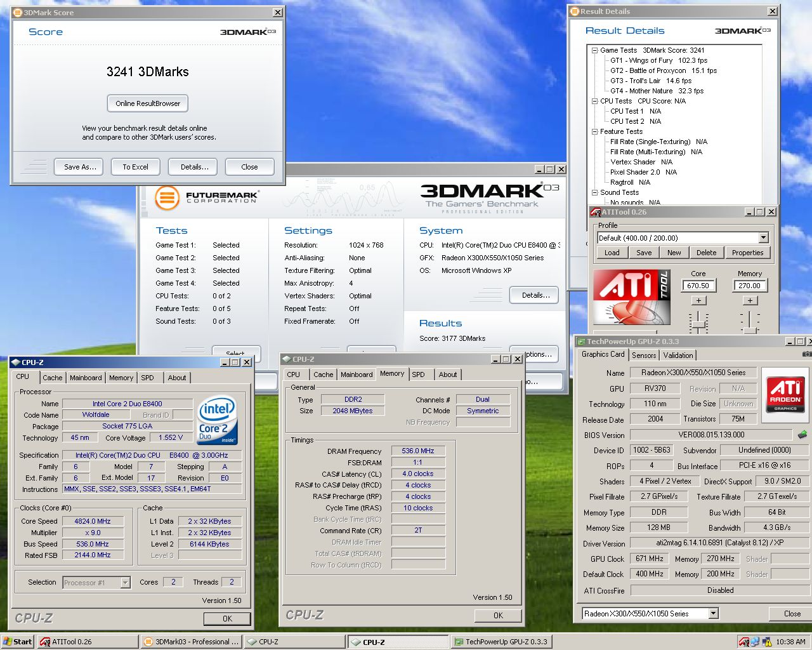Collapse the Game Tests tree node
This screenshot has height=650, width=812.
594,50
